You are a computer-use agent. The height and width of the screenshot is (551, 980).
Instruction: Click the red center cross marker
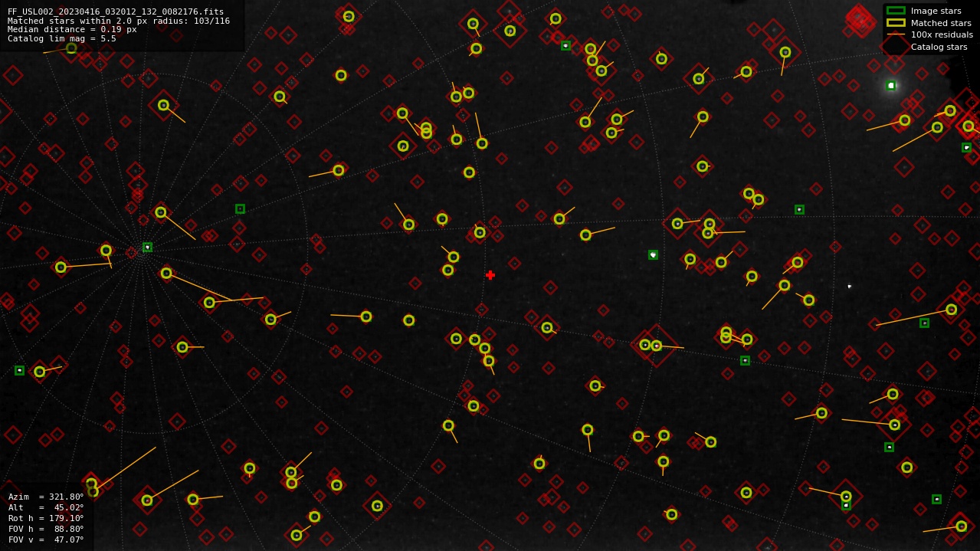point(490,275)
